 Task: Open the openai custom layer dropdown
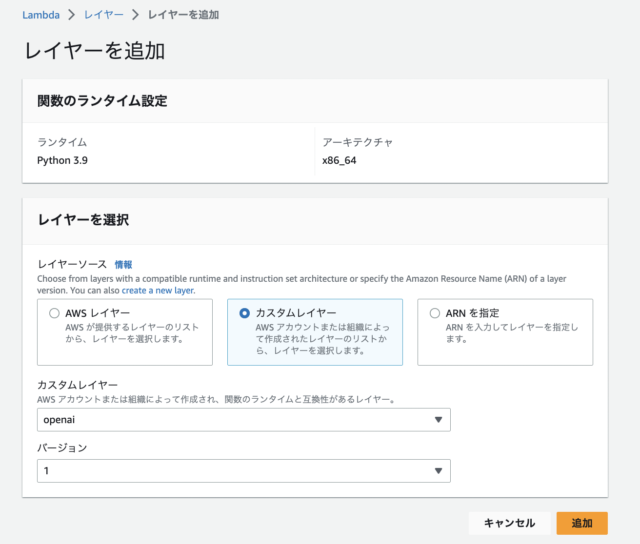pyautogui.click(x=244, y=420)
